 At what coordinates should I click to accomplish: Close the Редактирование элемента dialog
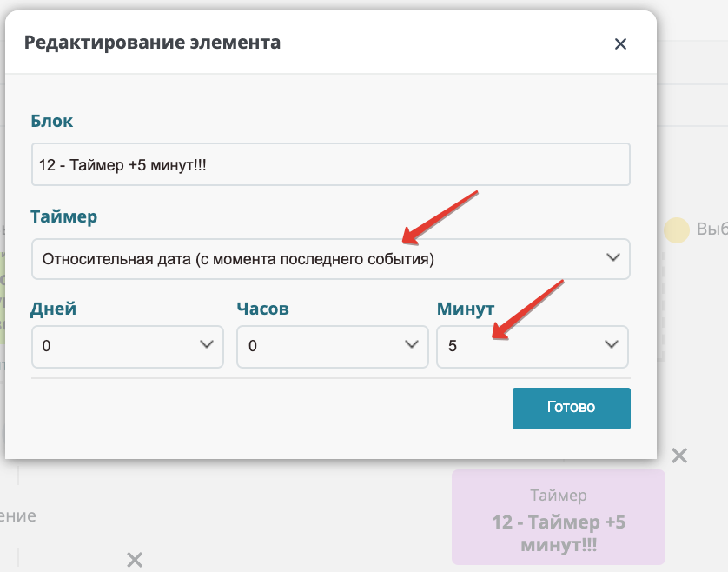(620, 44)
